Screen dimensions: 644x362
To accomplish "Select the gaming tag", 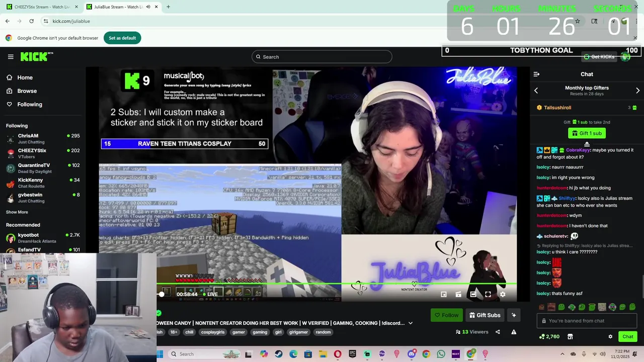I will point(260,332).
